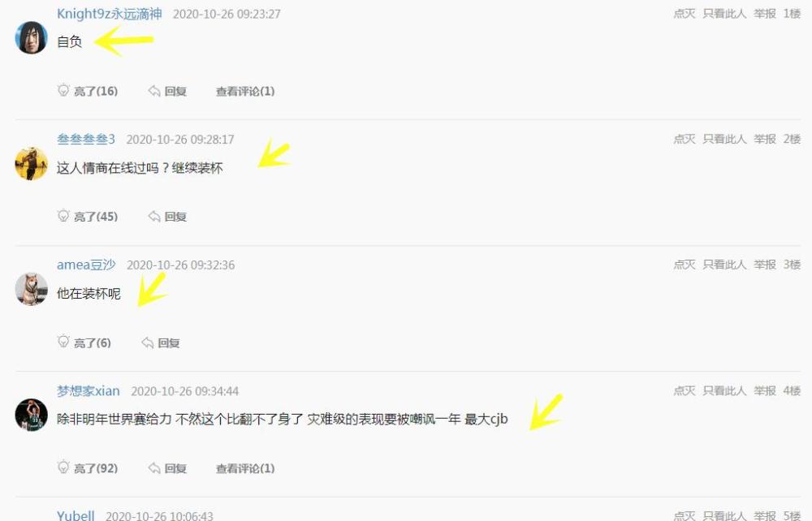Click the reply arrow under 梦想家xian's comment
Screen dimensions: 812x521
(x=153, y=468)
